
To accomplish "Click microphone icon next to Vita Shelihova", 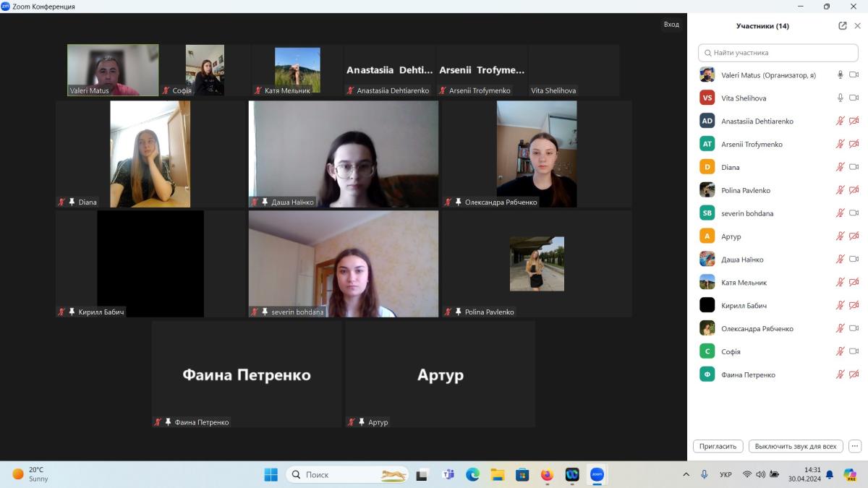I will click(x=840, y=98).
